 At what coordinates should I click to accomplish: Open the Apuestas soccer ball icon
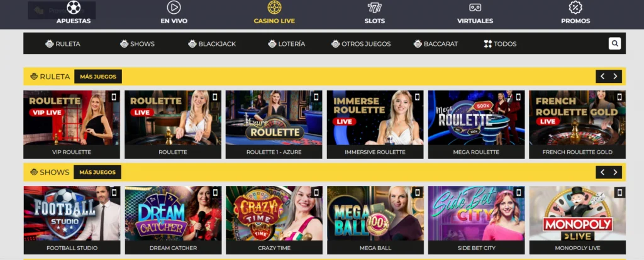pyautogui.click(x=74, y=7)
